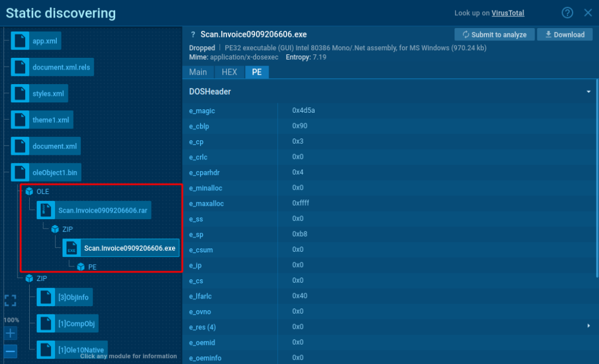Viewport: 599px width, 364px height.
Task: Expand the e_res (4) row arrow
Action: click(588, 326)
